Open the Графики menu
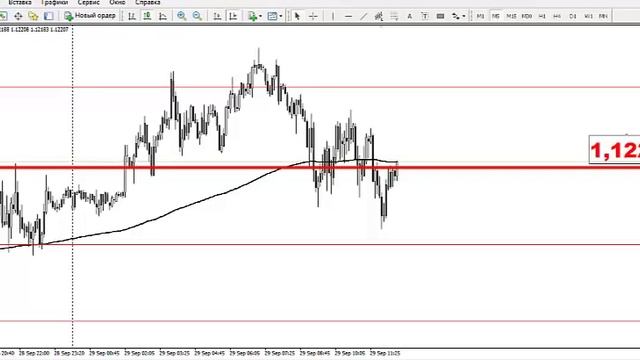The width and height of the screenshot is (640, 360). click(x=55, y=2)
